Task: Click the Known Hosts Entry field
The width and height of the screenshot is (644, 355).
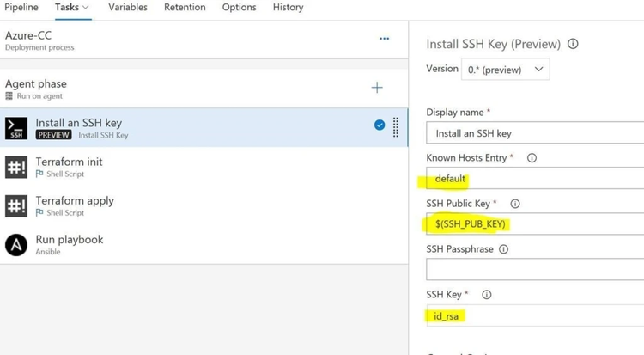Action: (x=535, y=178)
